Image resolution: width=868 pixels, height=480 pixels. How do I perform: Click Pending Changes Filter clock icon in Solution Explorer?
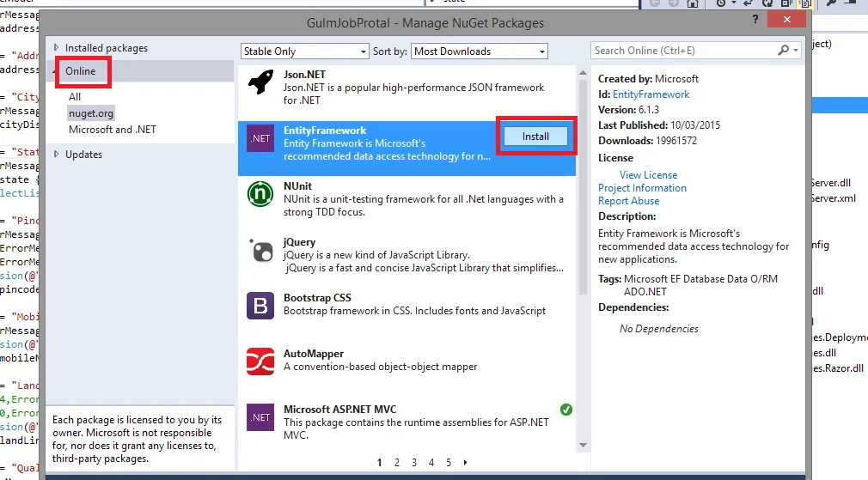pyautogui.click(x=721, y=3)
